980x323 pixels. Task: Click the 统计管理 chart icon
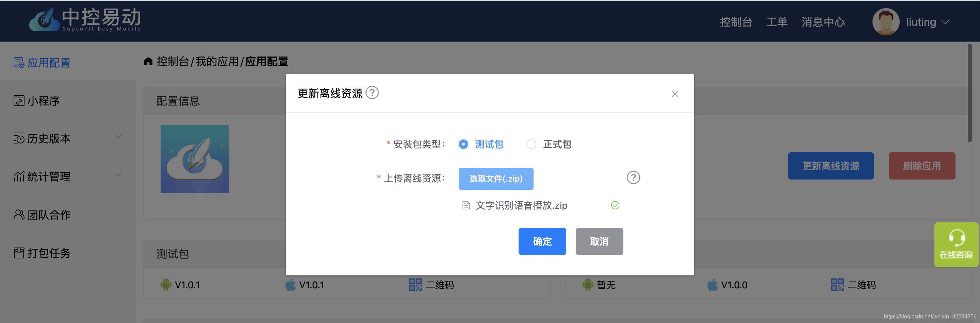(19, 176)
